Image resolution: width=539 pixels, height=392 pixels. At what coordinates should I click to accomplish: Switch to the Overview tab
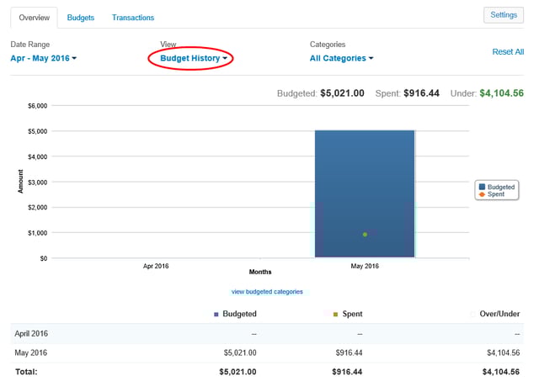point(34,18)
